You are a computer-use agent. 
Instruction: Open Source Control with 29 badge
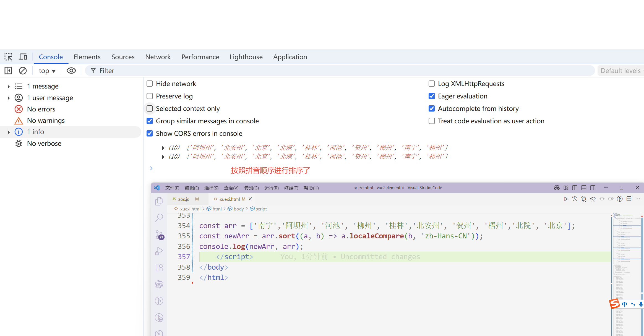159,235
